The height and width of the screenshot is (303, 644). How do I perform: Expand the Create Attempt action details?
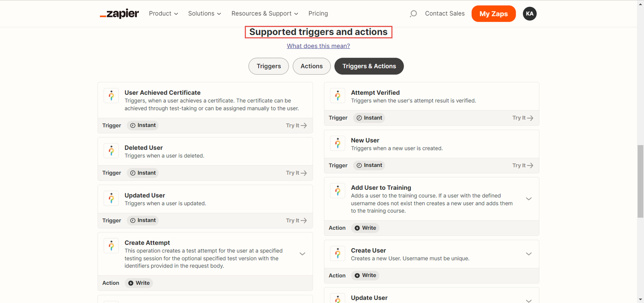point(302,254)
